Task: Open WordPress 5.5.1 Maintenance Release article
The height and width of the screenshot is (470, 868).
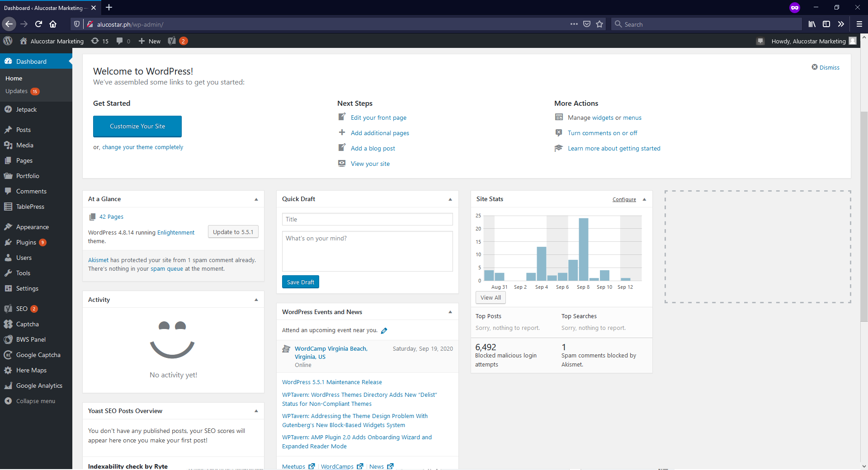Action: point(332,382)
